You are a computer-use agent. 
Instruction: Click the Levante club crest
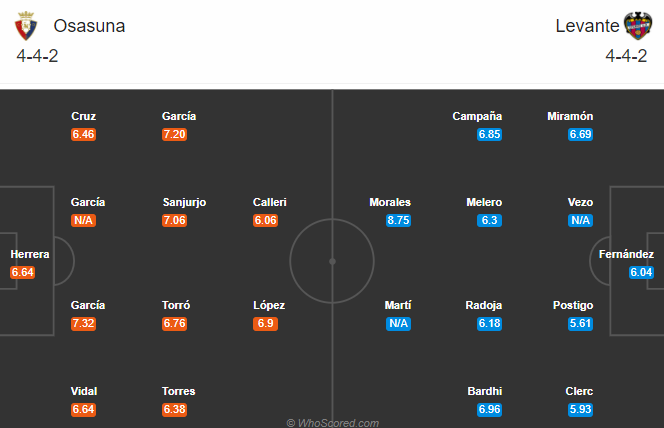tap(638, 26)
